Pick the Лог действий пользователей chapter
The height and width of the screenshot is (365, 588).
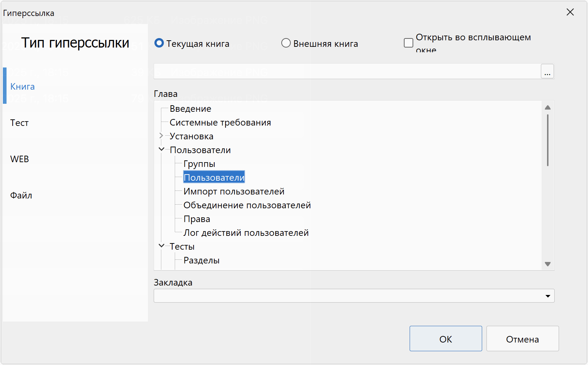click(246, 233)
